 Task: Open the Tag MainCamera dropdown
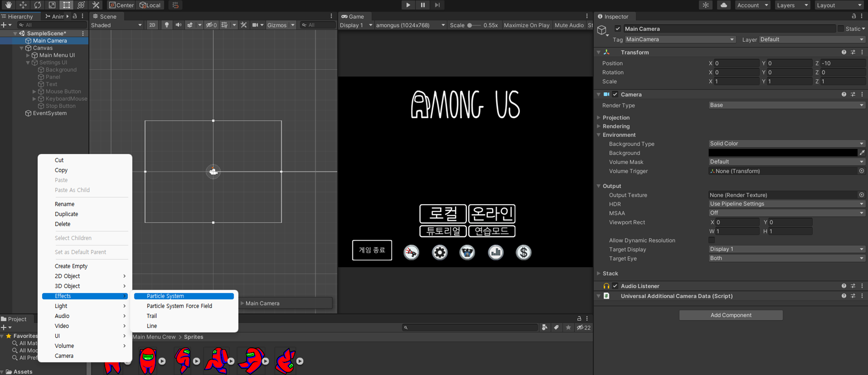680,40
